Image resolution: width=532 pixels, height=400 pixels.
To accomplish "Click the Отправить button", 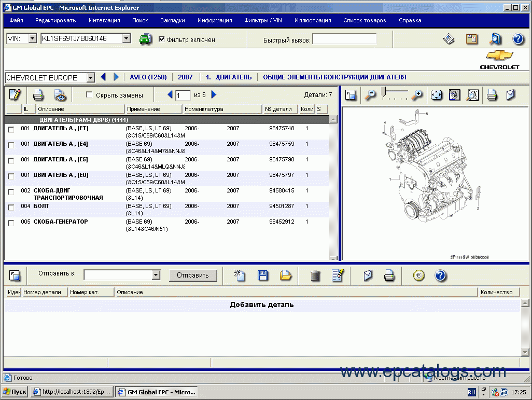I will coord(193,275).
